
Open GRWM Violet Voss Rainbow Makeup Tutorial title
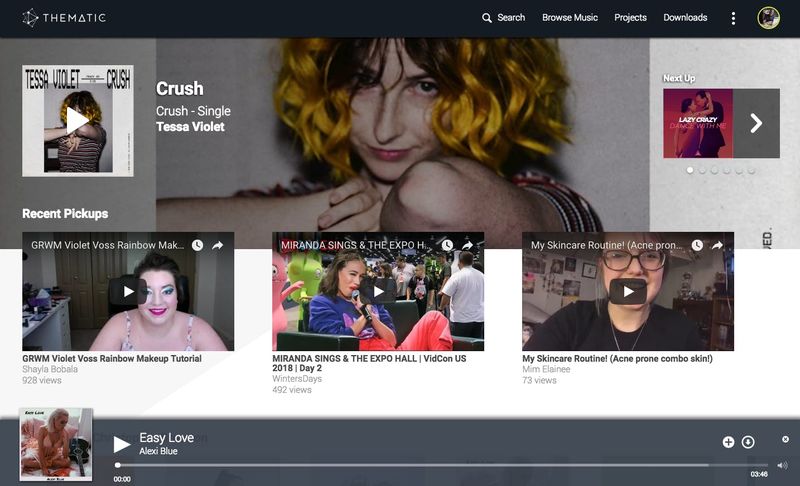click(x=112, y=359)
